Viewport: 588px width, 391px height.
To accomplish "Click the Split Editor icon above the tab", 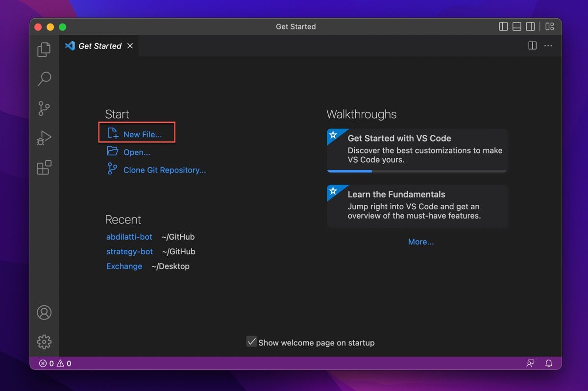I will point(532,46).
